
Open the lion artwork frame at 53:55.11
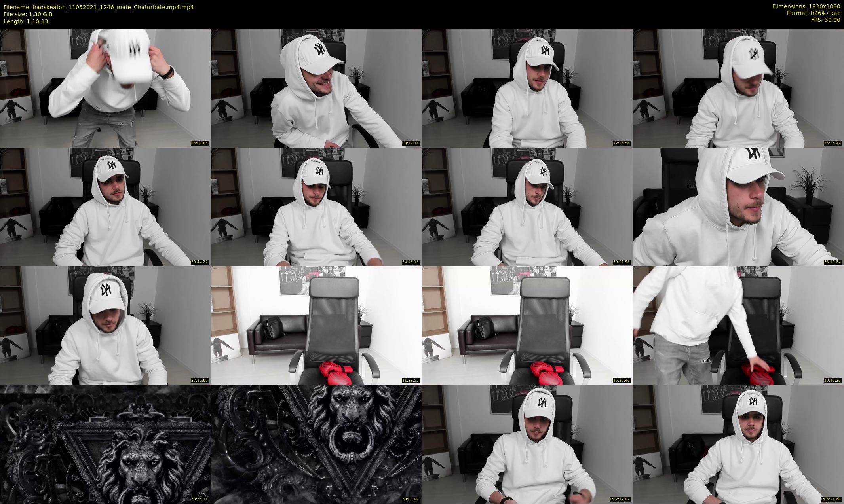click(x=105, y=444)
